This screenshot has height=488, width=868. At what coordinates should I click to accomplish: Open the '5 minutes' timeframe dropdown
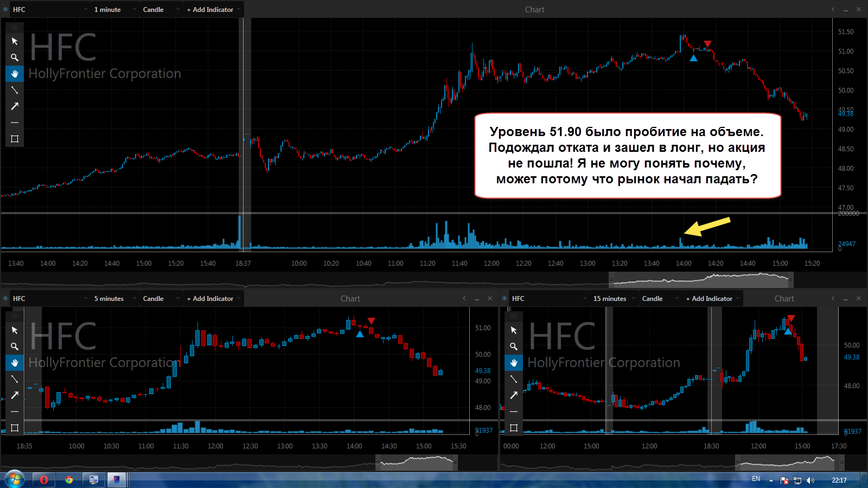point(115,298)
